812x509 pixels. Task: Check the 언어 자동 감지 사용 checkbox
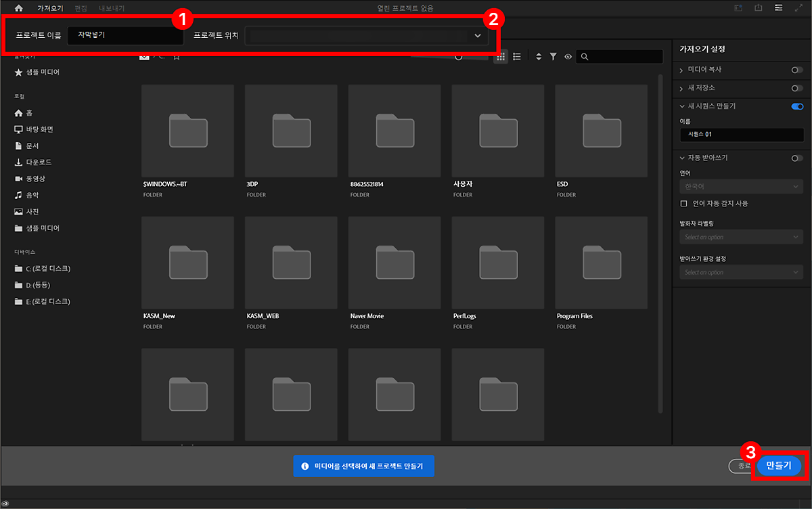click(x=683, y=203)
